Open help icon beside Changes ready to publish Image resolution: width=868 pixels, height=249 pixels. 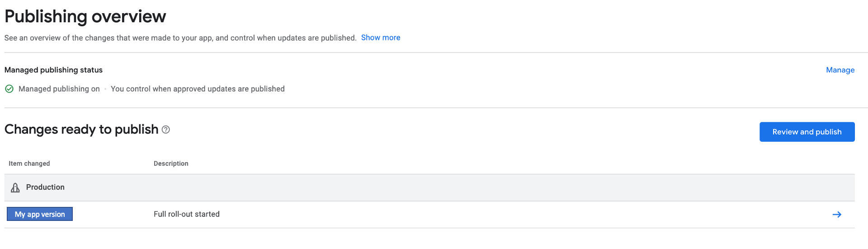pyautogui.click(x=166, y=129)
